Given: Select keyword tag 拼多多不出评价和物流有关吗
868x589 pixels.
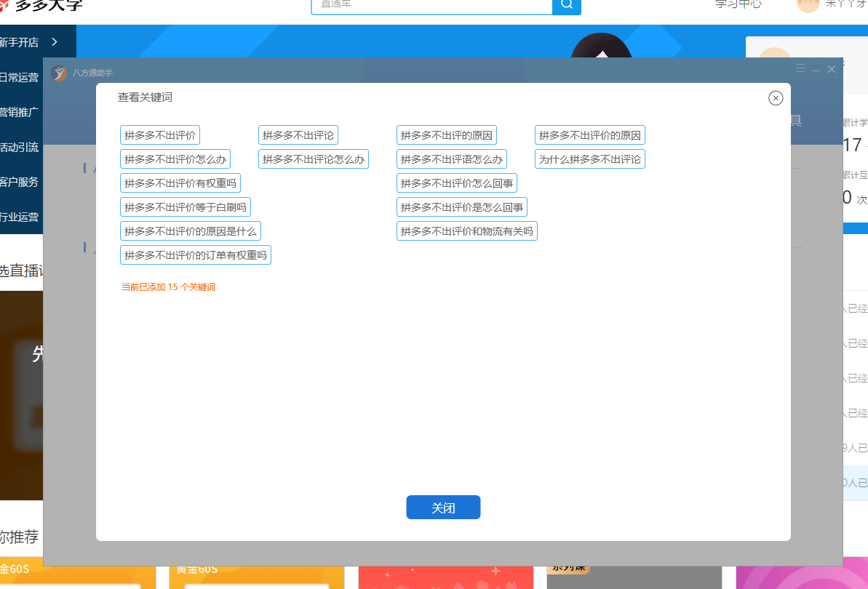Looking at the screenshot, I should [467, 231].
